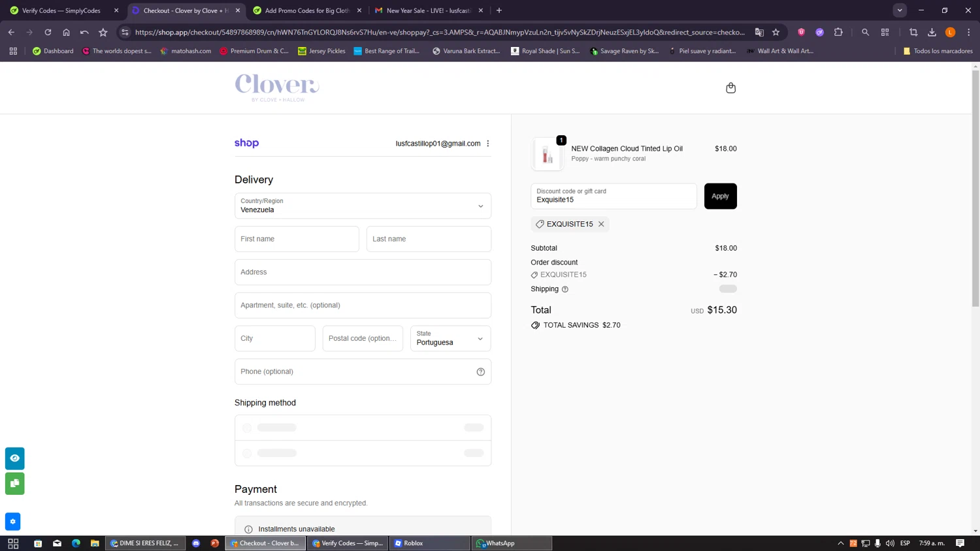Open the browser extensions puzzle icon
The width and height of the screenshot is (980, 551).
[x=838, y=32]
